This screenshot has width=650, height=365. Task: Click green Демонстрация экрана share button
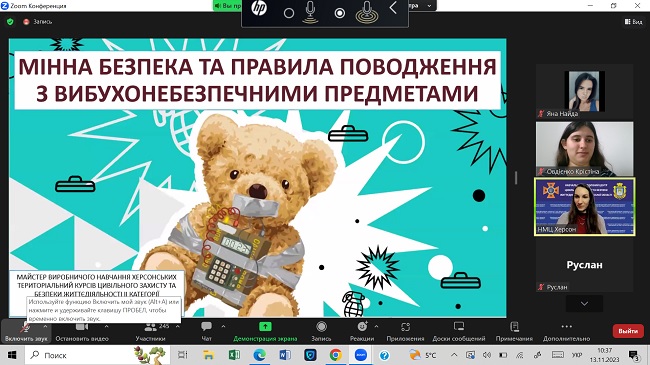(x=265, y=331)
